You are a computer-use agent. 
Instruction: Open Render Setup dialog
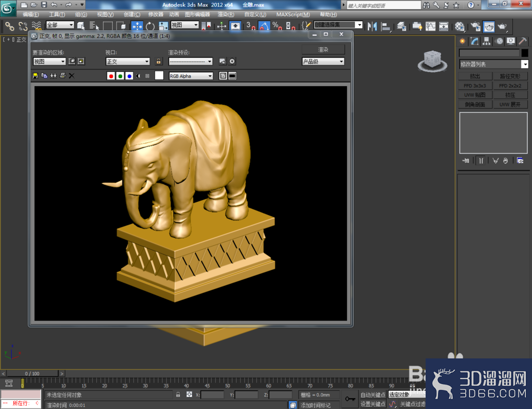[x=475, y=26]
